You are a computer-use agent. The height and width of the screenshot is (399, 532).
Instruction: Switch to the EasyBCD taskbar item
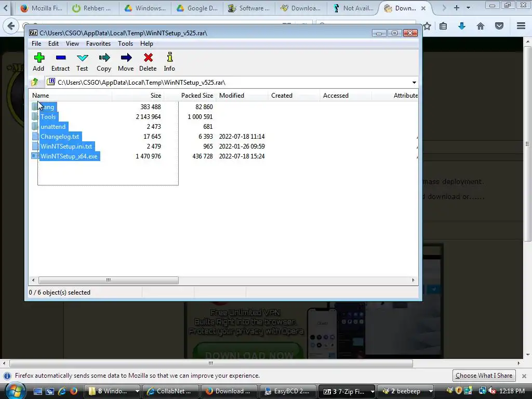288,391
